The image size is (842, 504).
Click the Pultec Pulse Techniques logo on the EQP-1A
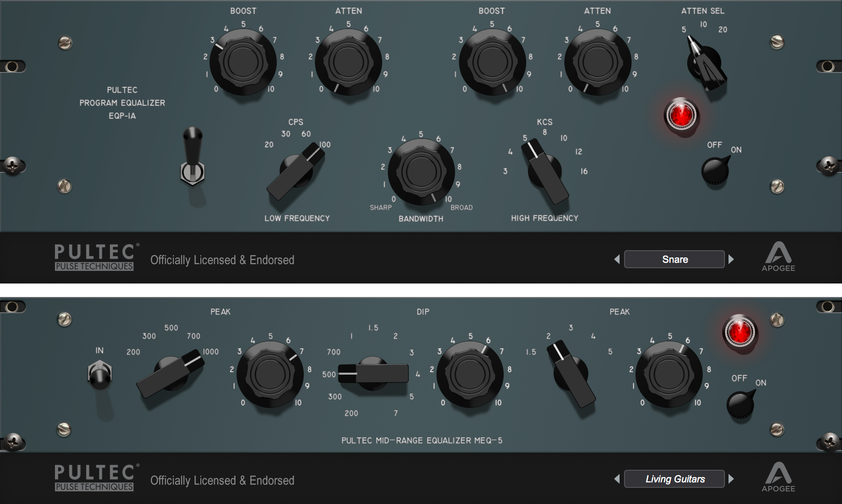click(x=95, y=257)
